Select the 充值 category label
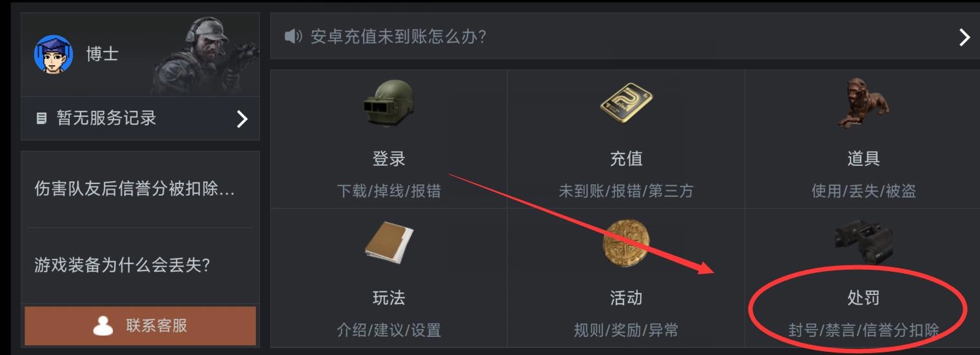Image resolution: width=980 pixels, height=355 pixels. point(626,158)
